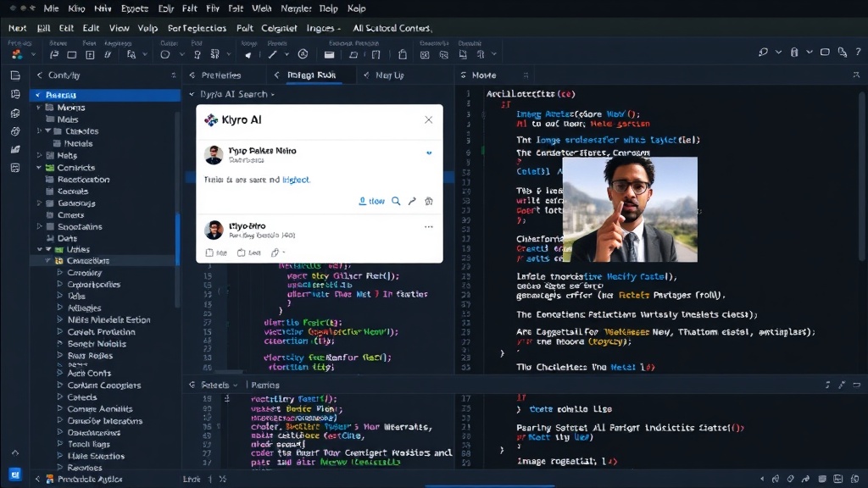
Task: Open the three-dot menu on second Klyro card
Action: coord(428,227)
